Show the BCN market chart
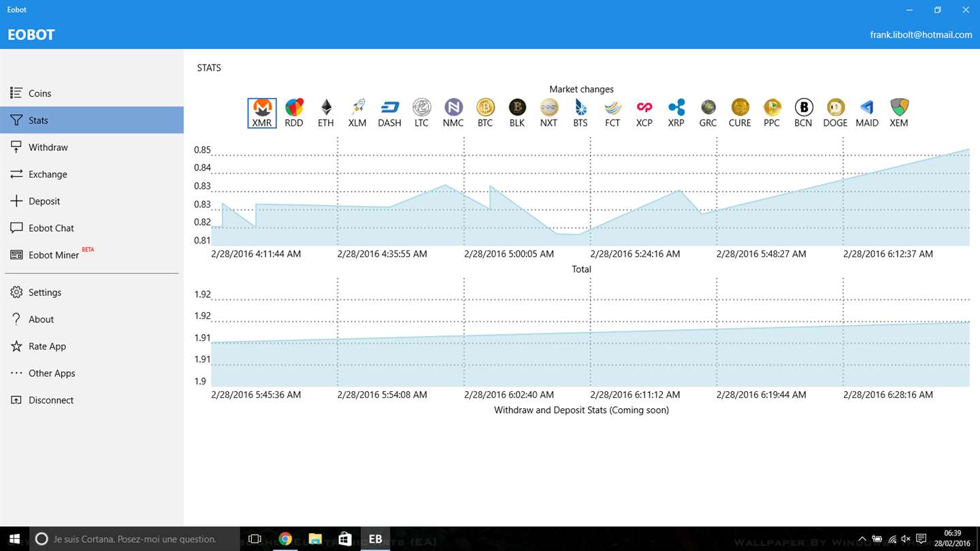 [x=803, y=113]
